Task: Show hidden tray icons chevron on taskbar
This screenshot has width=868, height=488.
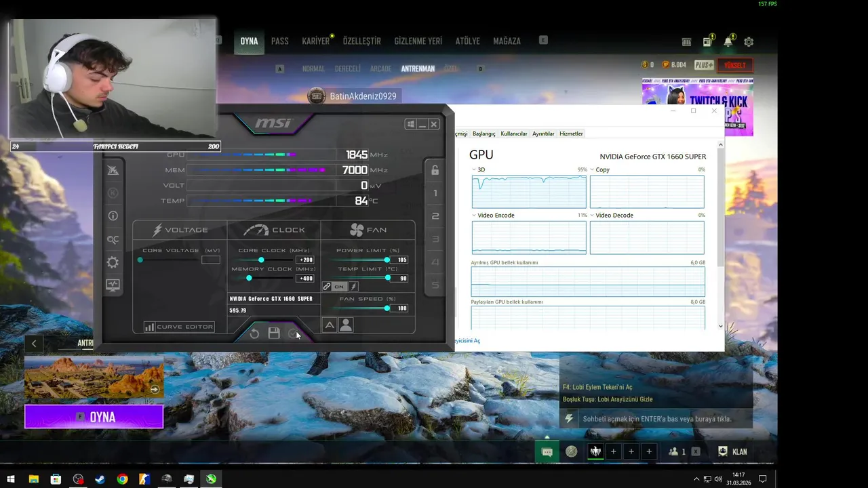Action: pyautogui.click(x=696, y=479)
